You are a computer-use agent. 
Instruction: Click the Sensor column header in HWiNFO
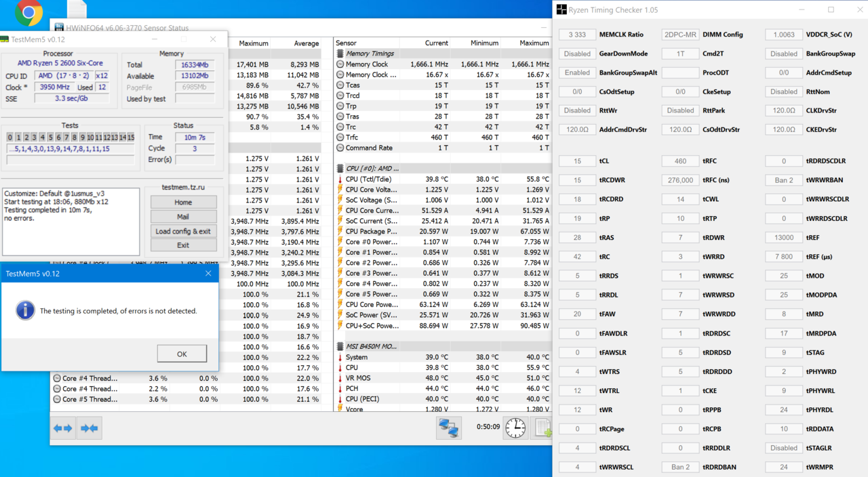point(346,43)
